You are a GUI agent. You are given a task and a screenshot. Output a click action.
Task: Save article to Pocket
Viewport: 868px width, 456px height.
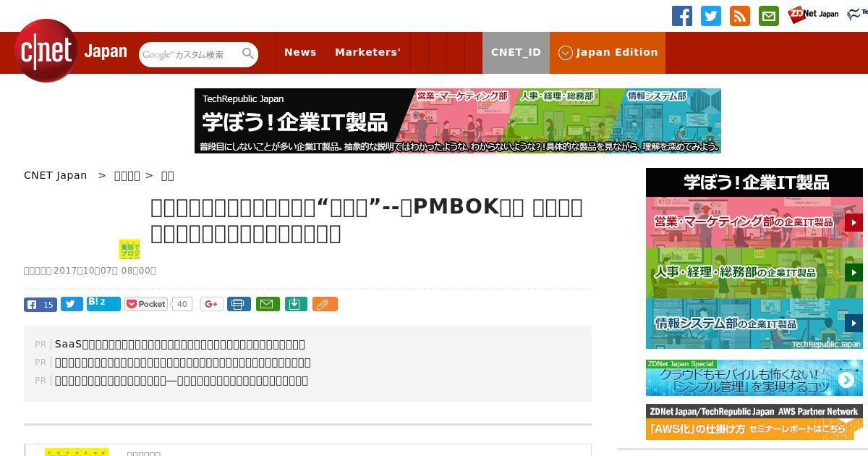(x=146, y=304)
